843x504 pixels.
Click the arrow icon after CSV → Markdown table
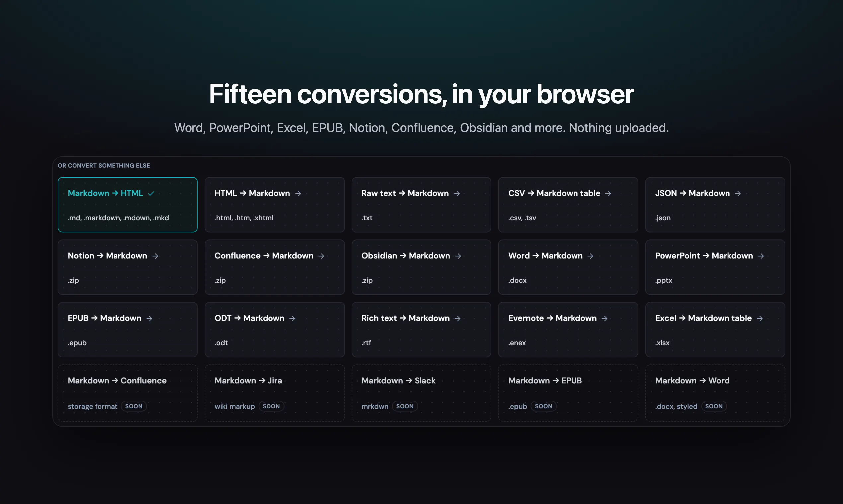coord(608,193)
